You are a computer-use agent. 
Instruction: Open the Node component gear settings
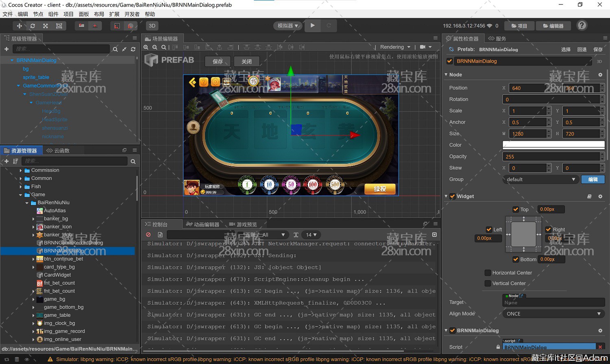(x=600, y=75)
